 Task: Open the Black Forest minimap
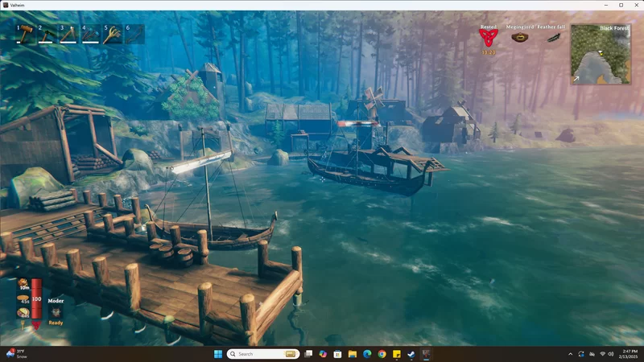601,54
